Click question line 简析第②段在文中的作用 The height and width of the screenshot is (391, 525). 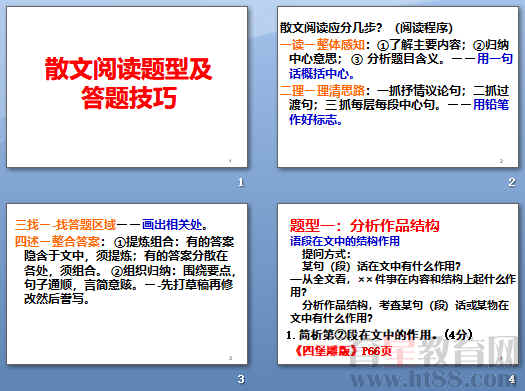379,335
